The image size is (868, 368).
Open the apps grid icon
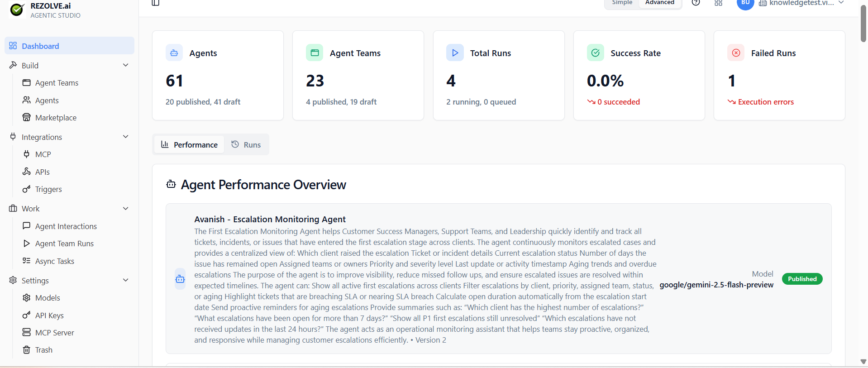tap(718, 3)
